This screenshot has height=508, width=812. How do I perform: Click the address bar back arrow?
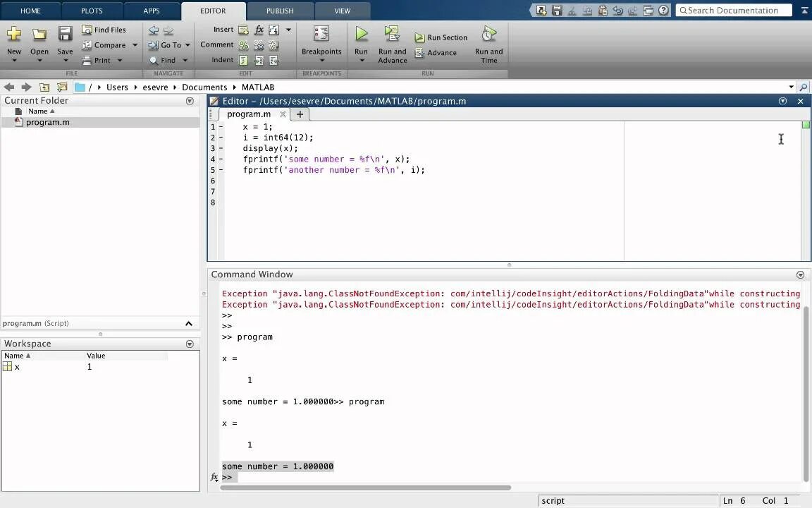8,87
